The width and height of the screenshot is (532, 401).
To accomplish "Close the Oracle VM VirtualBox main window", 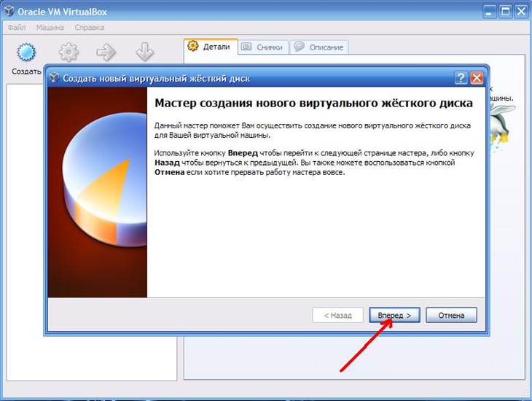I will 521,12.
